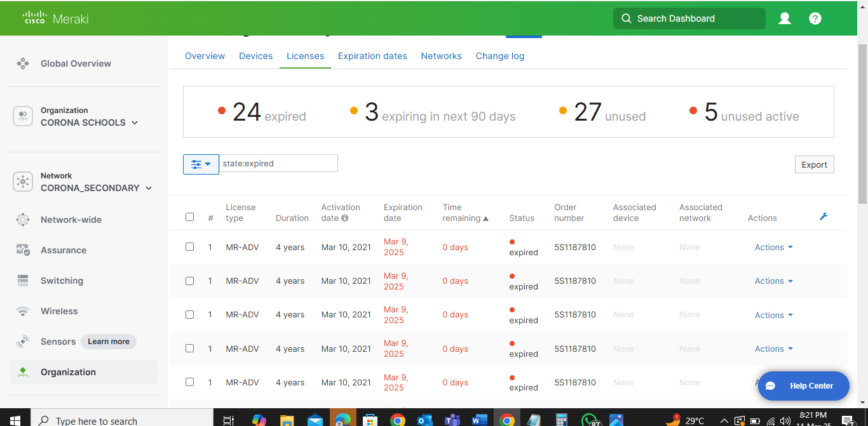Toggle the select-all checkbox in table header
This screenshot has width=868, height=426.
tap(189, 216)
